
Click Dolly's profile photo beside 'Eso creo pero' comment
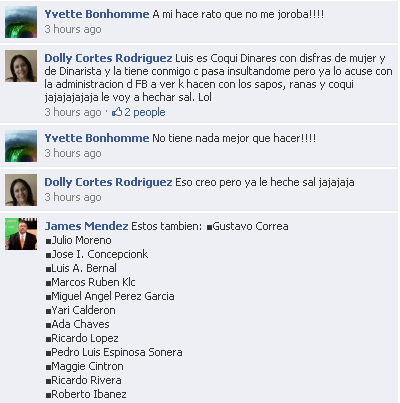(x=21, y=190)
